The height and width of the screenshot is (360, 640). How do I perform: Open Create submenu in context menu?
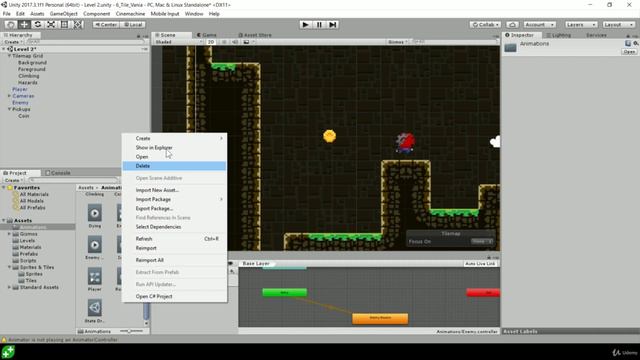174,138
